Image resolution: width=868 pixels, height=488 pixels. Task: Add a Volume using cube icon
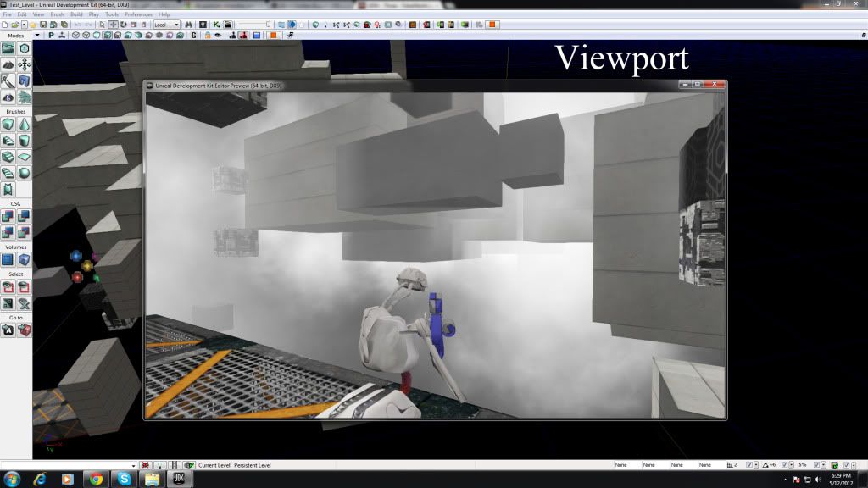[24, 259]
